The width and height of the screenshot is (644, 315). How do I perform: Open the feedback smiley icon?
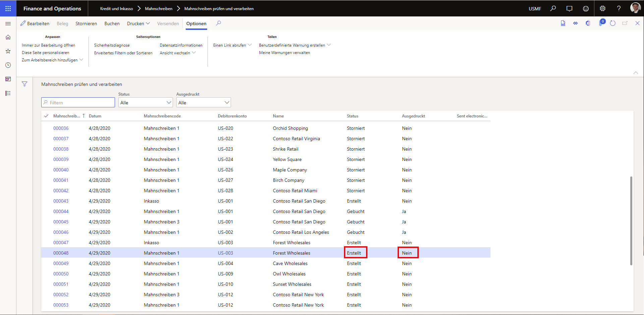coord(586,8)
